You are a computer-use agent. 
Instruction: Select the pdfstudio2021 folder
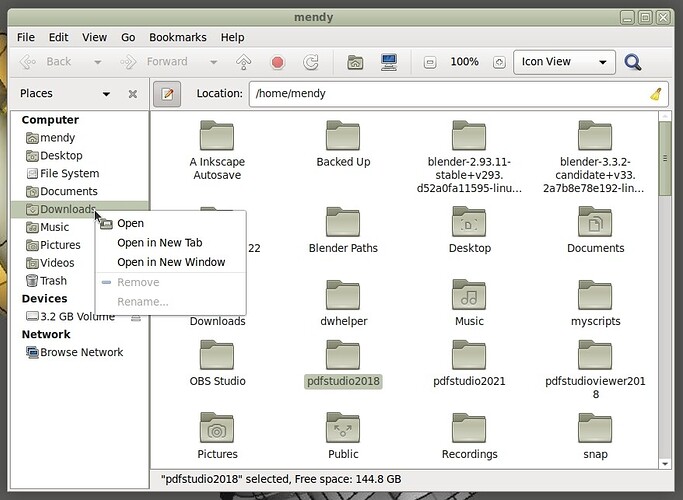(469, 363)
